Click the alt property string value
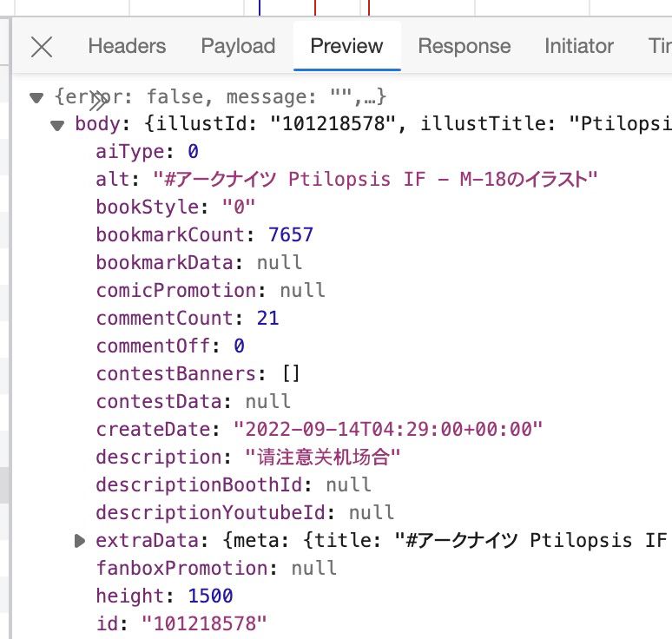Viewport: 672px width, 639px height. click(x=375, y=179)
